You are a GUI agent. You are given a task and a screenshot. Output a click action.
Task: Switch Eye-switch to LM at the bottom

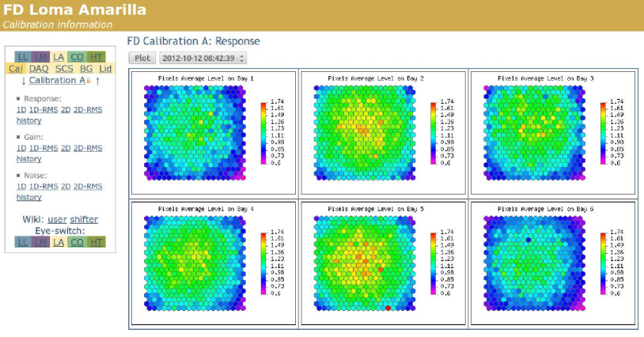(x=40, y=242)
